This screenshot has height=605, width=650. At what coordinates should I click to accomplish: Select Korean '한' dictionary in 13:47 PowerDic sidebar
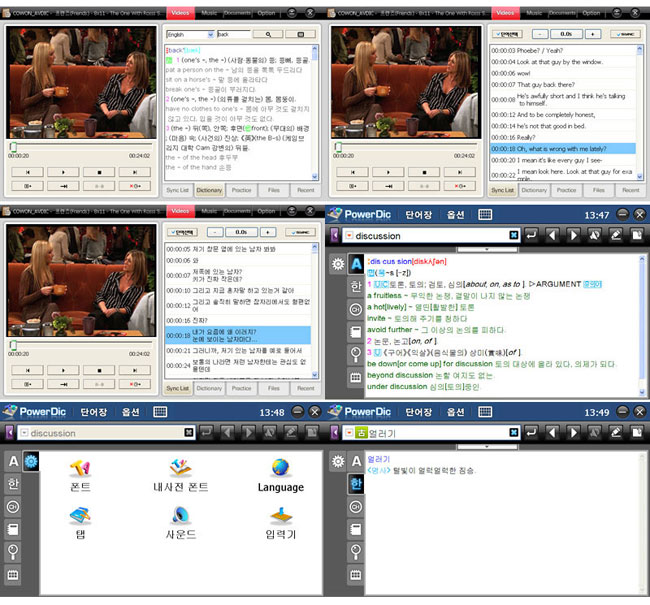[x=356, y=287]
